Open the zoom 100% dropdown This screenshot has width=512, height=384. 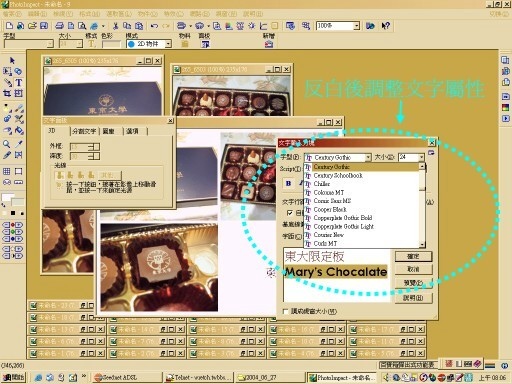(357, 26)
